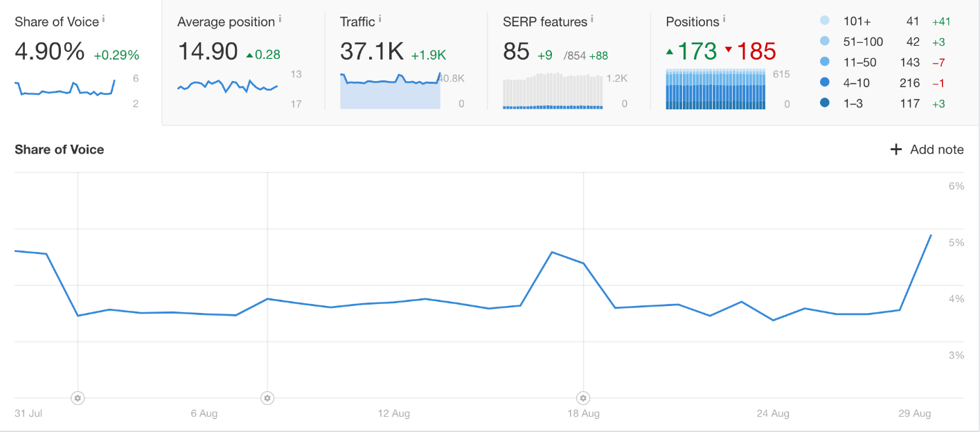This screenshot has height=432, width=980.
Task: Click the gear marker near 31 Jul
Action: pos(78,398)
